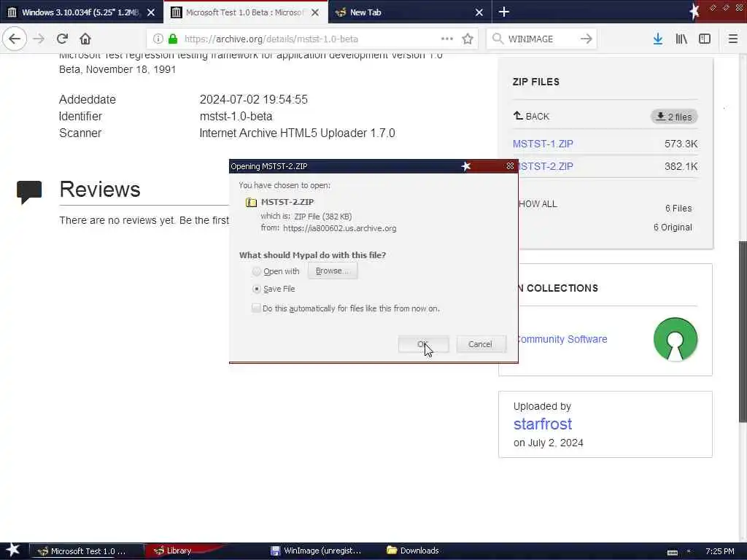The image size is (747, 560).
Task: Submit the WINIMAGE search arrow
Action: tap(587, 39)
